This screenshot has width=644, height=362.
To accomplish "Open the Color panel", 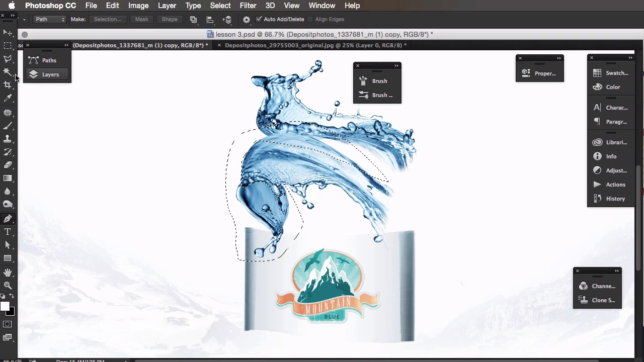I will click(611, 87).
